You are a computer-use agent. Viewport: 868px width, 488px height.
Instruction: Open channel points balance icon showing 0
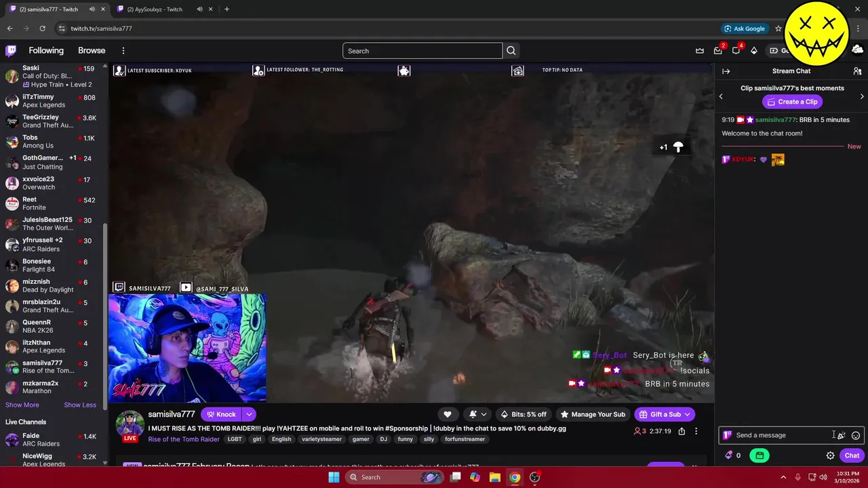(x=733, y=455)
